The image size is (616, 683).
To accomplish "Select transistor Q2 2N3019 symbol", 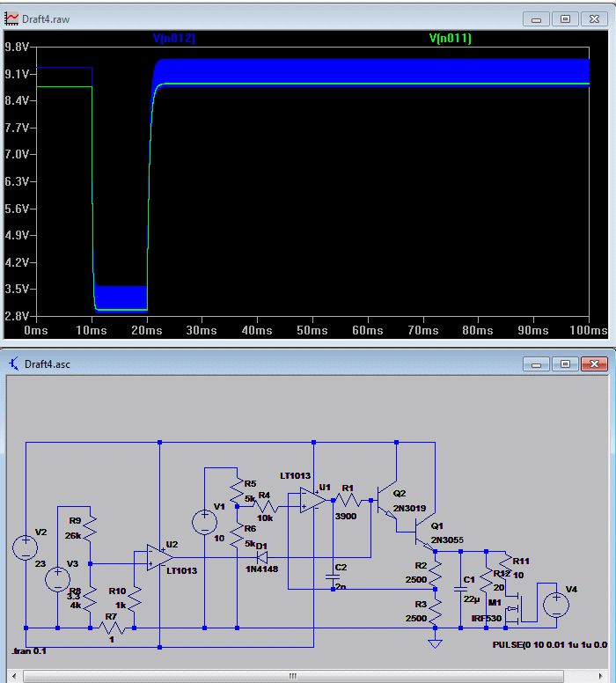I will [387, 500].
